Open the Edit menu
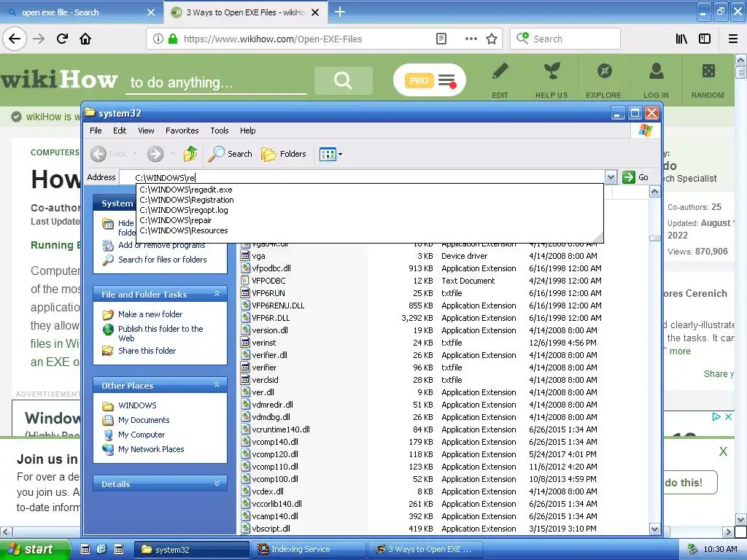The height and width of the screenshot is (560, 747). [x=120, y=131]
